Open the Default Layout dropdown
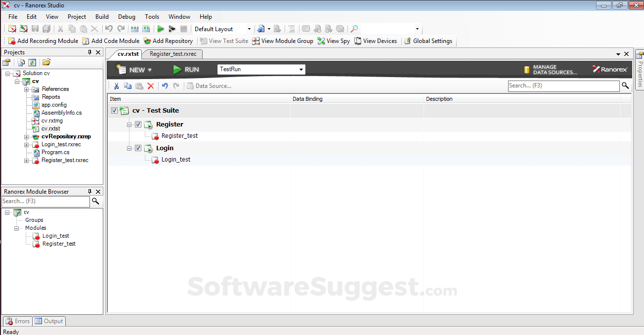The image size is (644, 335). tap(250, 29)
